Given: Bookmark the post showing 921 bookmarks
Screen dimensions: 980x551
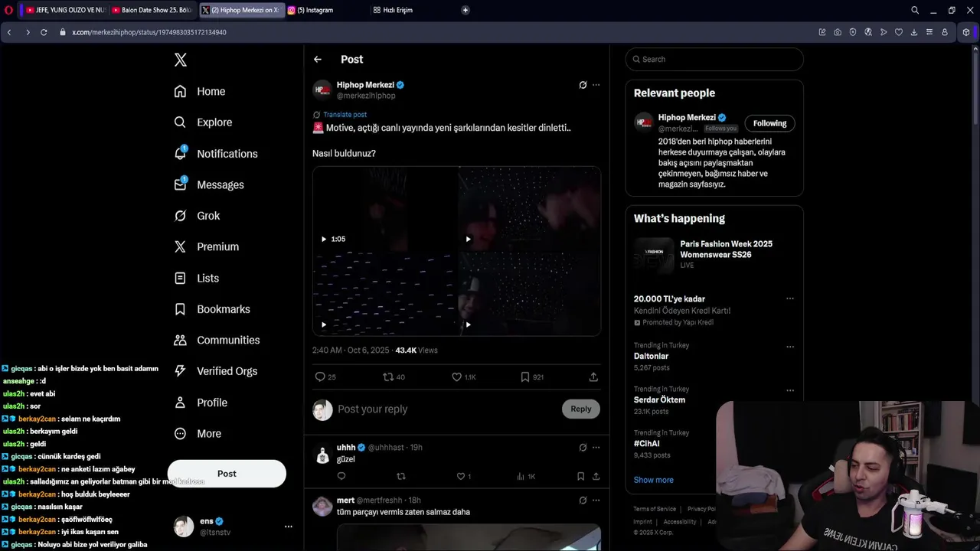Looking at the screenshot, I should point(531,377).
